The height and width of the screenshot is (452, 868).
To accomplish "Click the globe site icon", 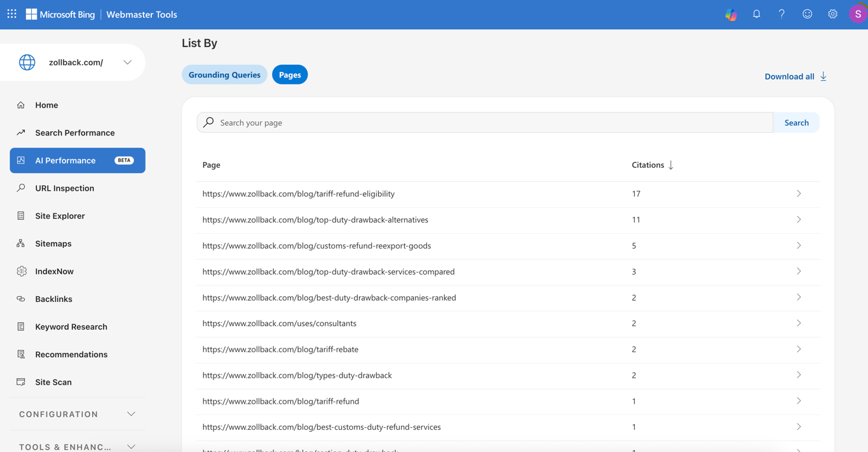I will pyautogui.click(x=27, y=62).
